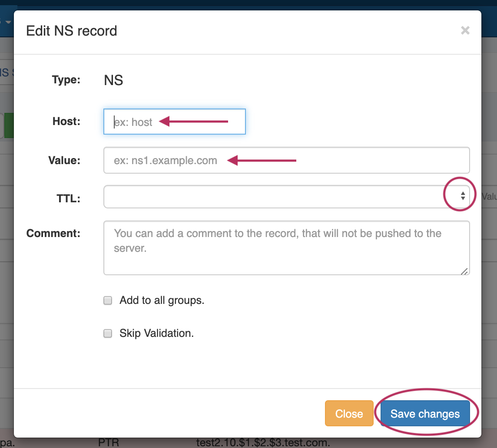Enable the Add to all groups checkbox
497x448 pixels.
click(108, 300)
